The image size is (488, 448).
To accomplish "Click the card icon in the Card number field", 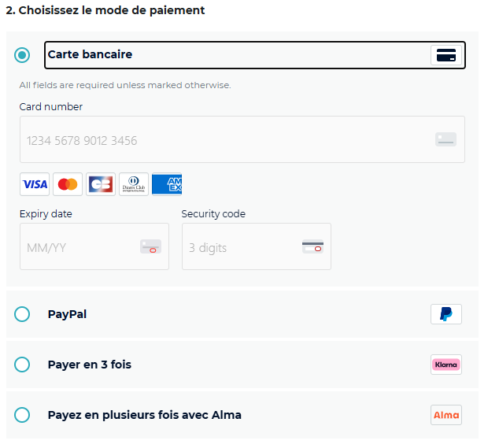I will pos(445,139).
